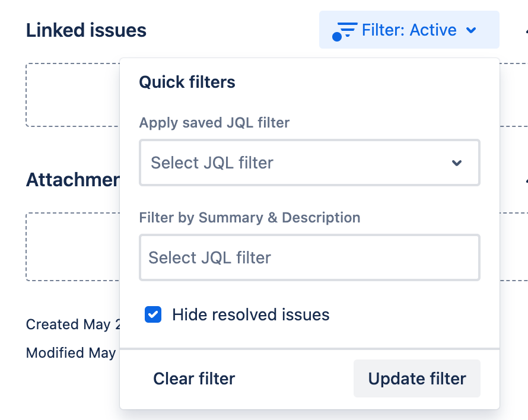Screen dimensions: 528x420
Task: Click the Filter by Summary & Description field
Action: click(x=310, y=257)
